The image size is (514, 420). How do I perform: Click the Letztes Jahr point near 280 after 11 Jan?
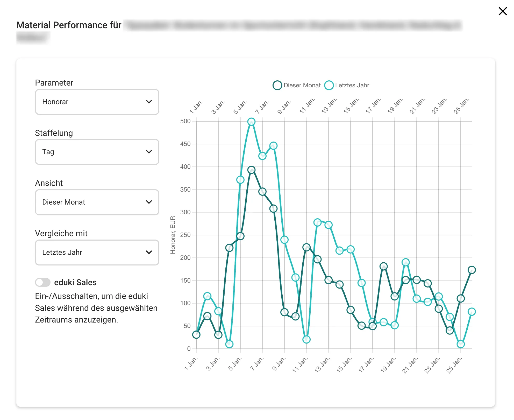pyautogui.click(x=317, y=222)
